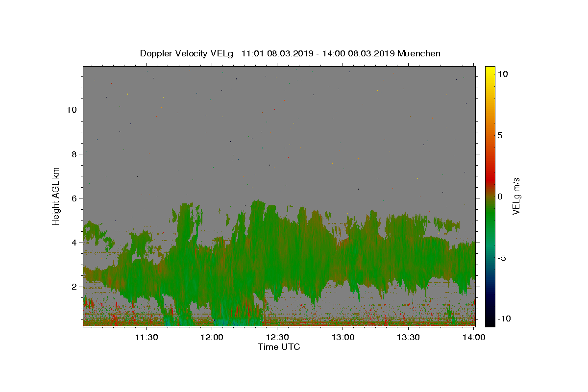Click the Time UTC axis title

pos(279,347)
